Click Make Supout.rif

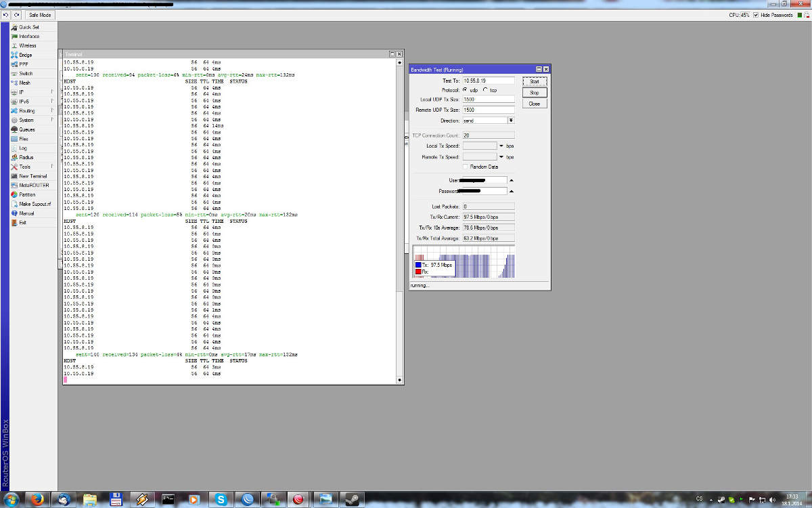coord(32,204)
